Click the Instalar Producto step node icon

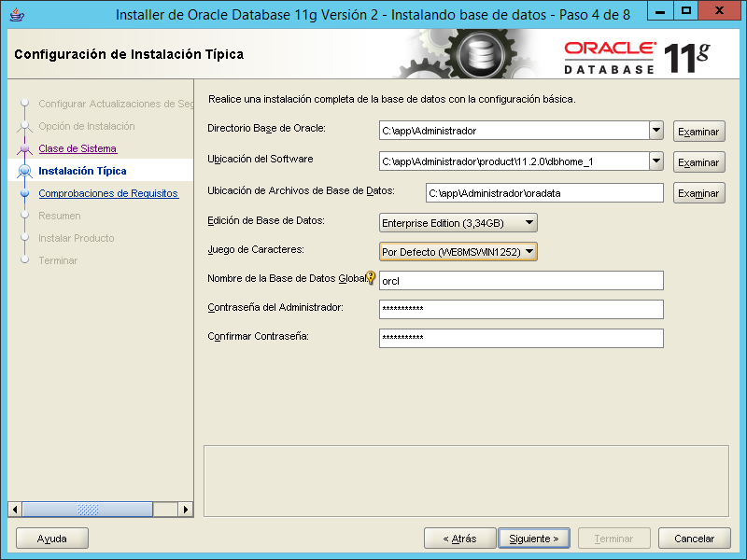coord(26,237)
